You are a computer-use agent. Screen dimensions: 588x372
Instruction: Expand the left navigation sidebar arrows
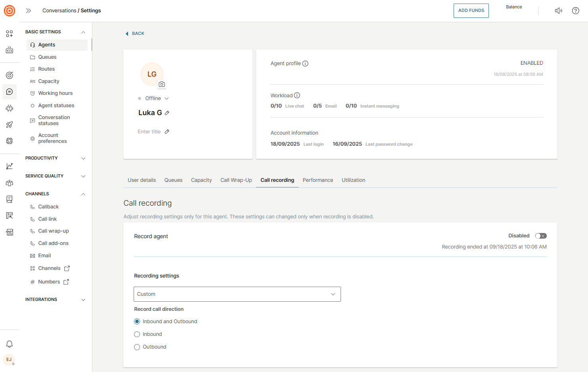point(29,11)
